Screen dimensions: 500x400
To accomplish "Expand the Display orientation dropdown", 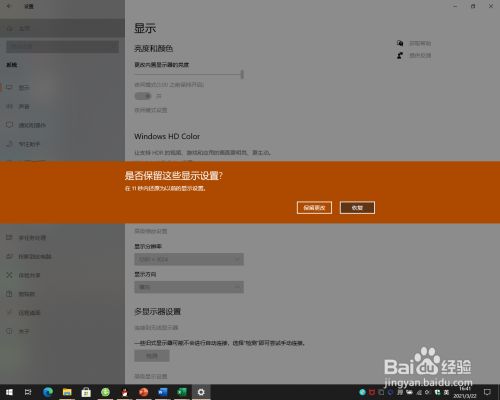I will (189, 287).
